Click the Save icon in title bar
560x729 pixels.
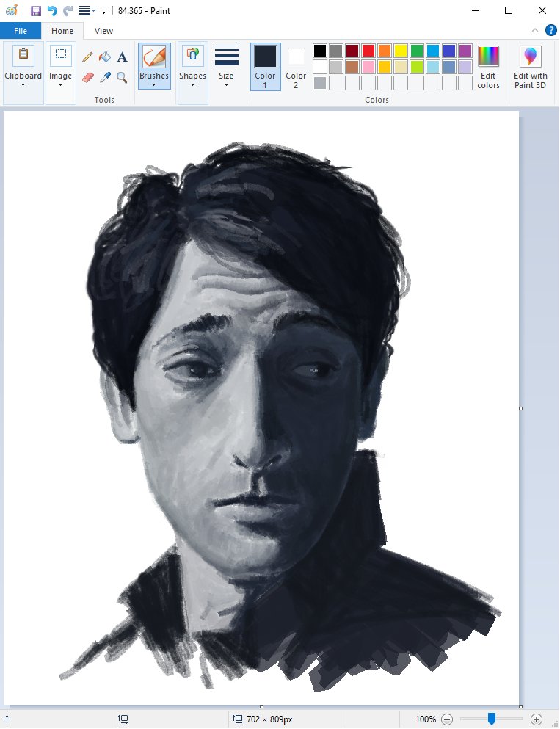[35, 10]
